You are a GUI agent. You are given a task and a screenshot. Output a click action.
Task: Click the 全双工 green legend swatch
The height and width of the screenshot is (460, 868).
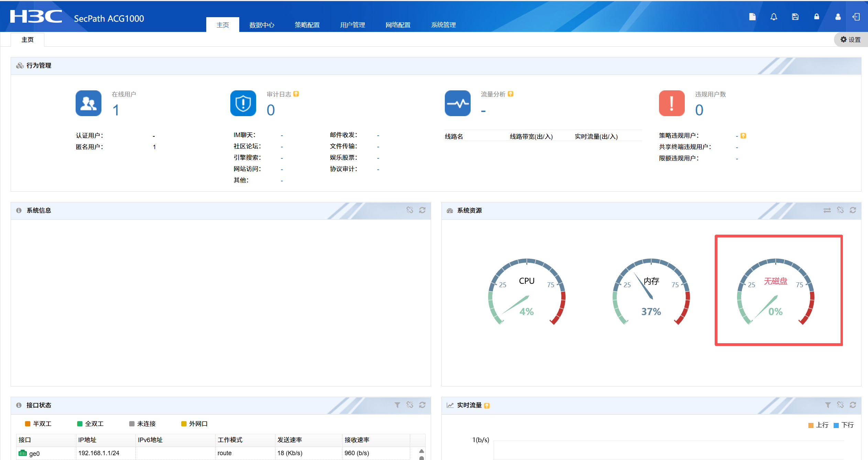click(x=80, y=424)
